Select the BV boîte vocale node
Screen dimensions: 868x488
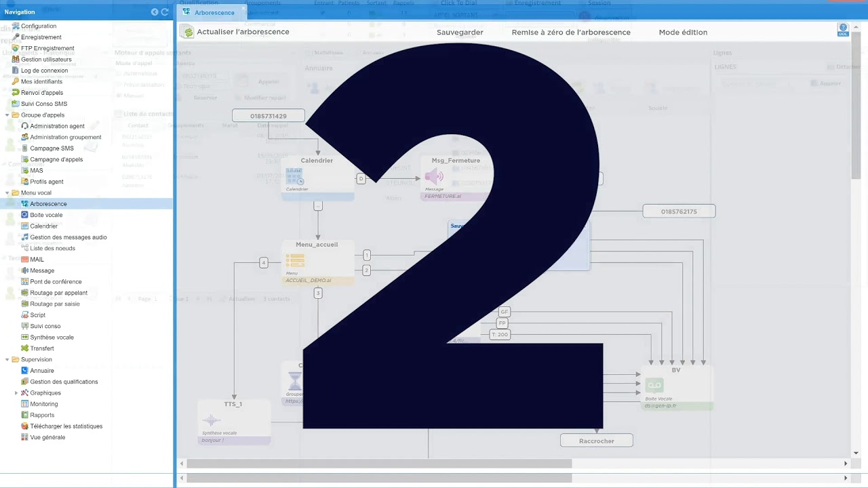pyautogui.click(x=677, y=388)
